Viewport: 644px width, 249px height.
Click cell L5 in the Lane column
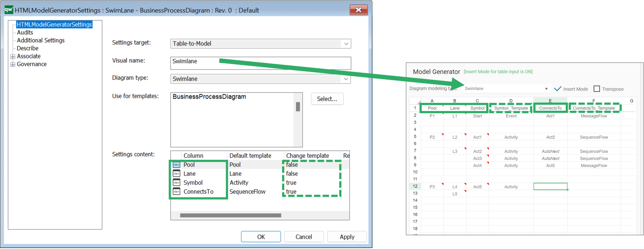455,194
